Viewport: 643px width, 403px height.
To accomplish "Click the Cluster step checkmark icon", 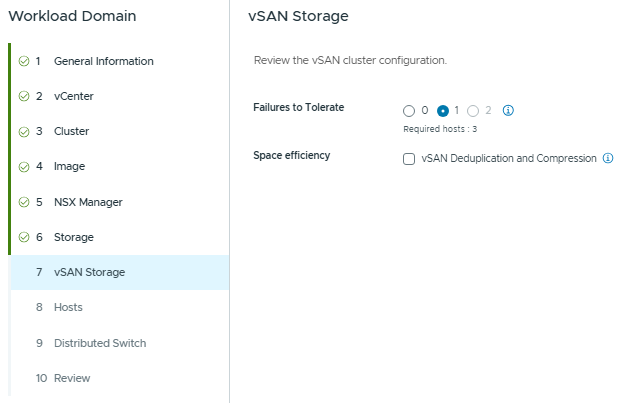I will pos(24,131).
